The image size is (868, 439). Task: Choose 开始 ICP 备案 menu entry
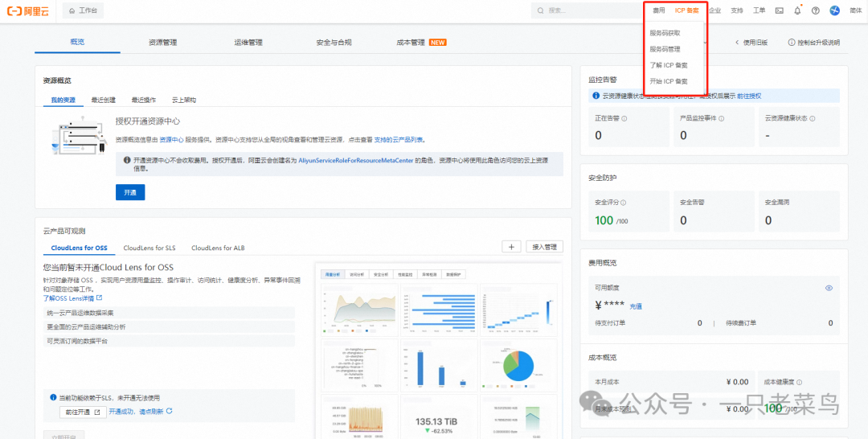point(669,81)
